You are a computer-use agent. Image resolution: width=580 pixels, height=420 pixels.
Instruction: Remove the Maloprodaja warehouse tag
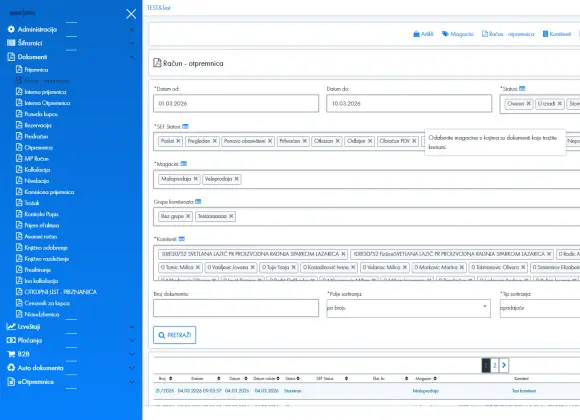196,179
